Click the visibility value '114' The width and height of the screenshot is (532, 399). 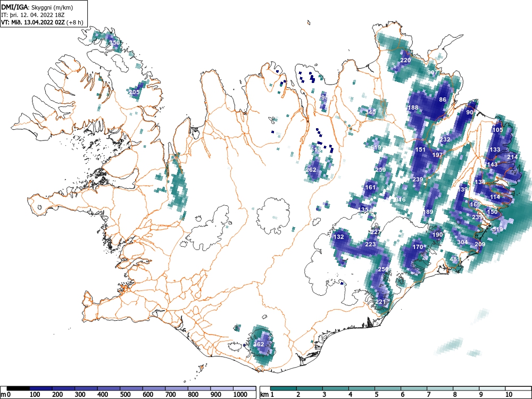495,197
